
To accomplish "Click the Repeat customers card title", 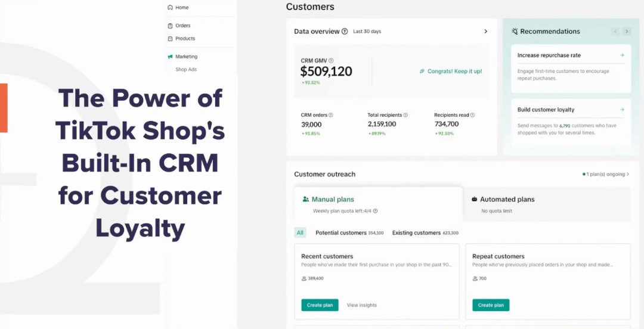I will click(x=498, y=256).
